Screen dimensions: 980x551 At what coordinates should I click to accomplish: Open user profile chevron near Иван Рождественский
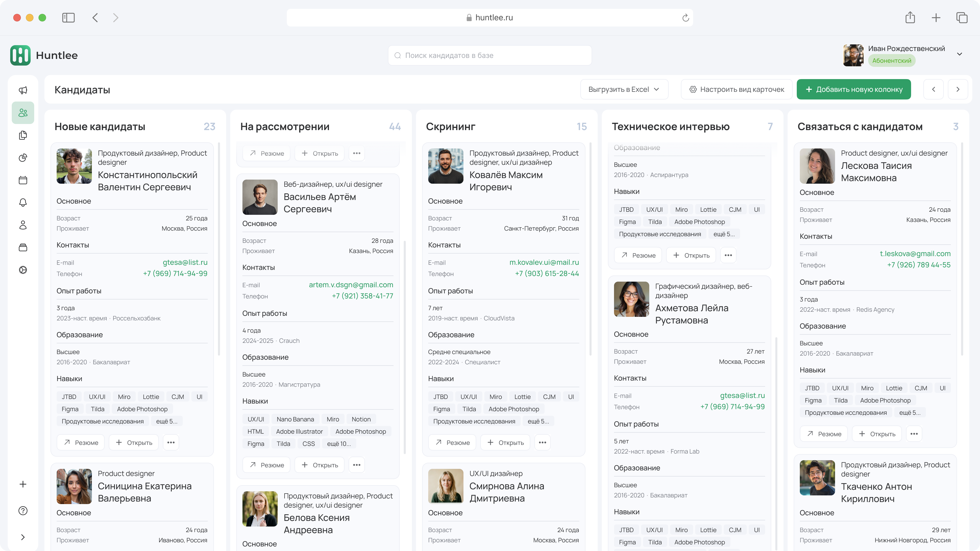[959, 54]
